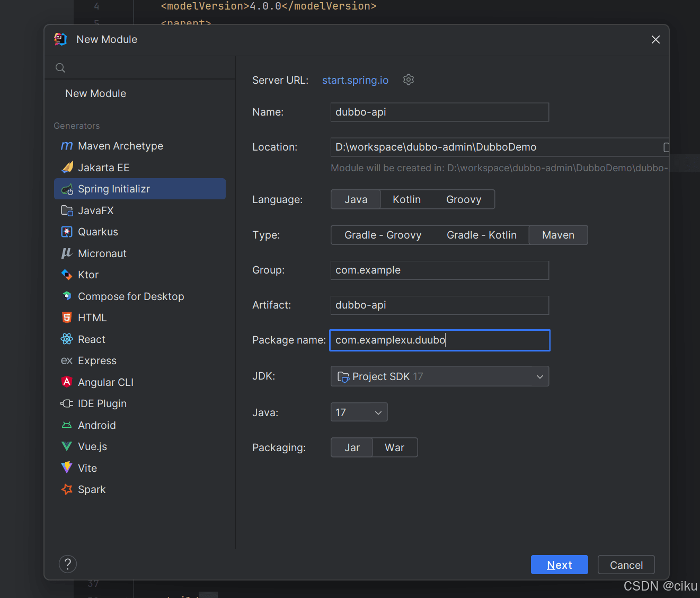This screenshot has height=598, width=700.
Task: Click the HTML5 shield icon
Action: pos(67,318)
